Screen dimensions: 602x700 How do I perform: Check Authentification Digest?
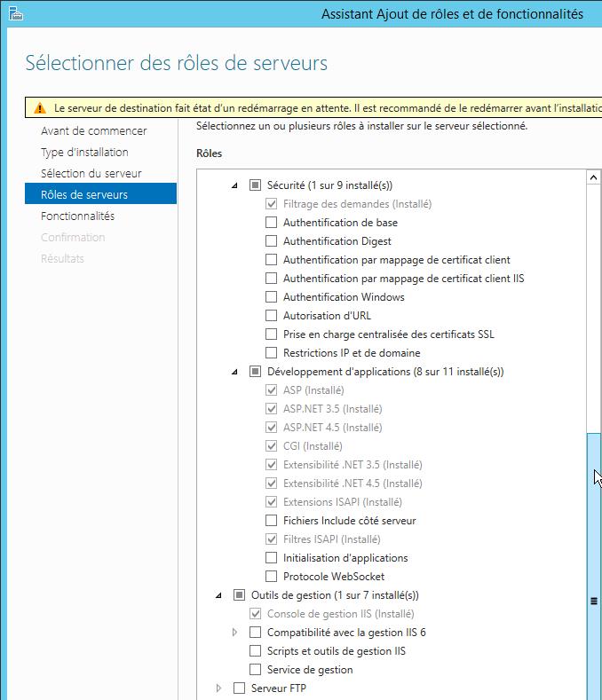271,241
